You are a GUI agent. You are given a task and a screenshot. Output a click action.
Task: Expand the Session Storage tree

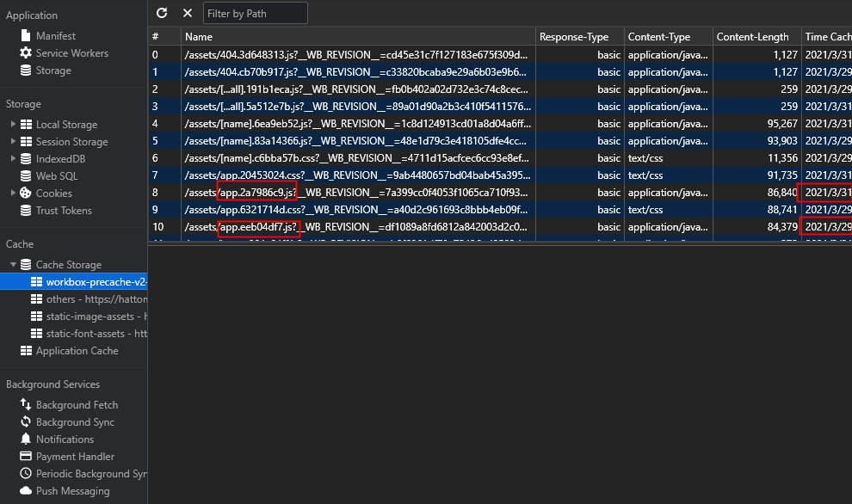pyautogui.click(x=13, y=142)
